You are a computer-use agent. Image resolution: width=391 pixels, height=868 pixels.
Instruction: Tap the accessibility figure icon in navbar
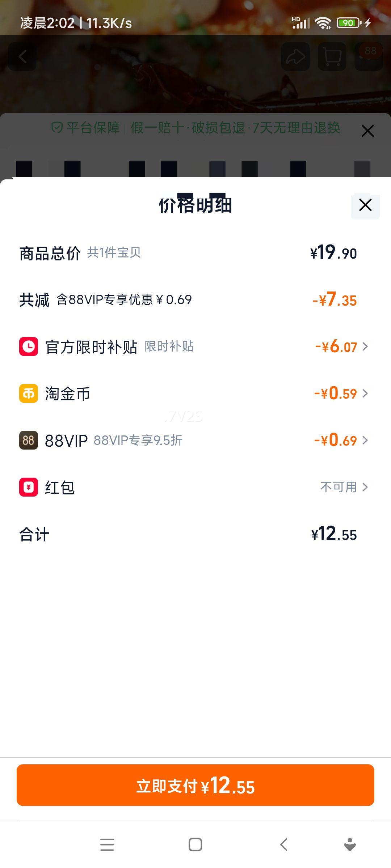tap(350, 845)
